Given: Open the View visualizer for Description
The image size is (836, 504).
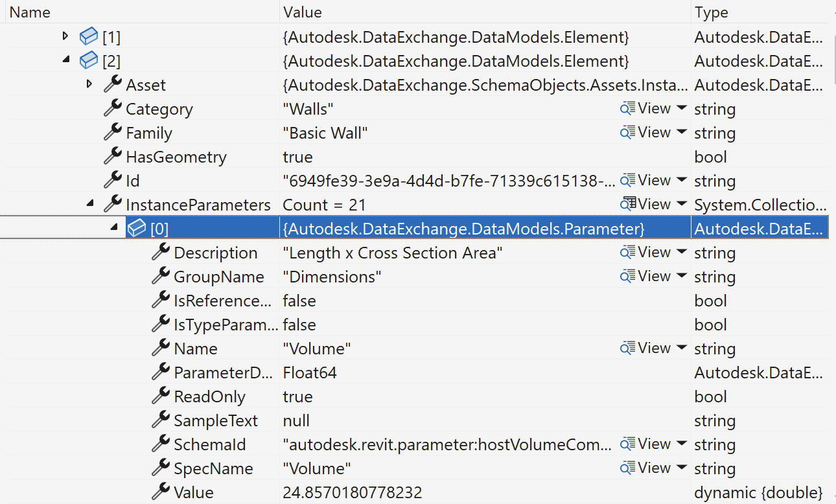Looking at the screenshot, I should pyautogui.click(x=645, y=253).
